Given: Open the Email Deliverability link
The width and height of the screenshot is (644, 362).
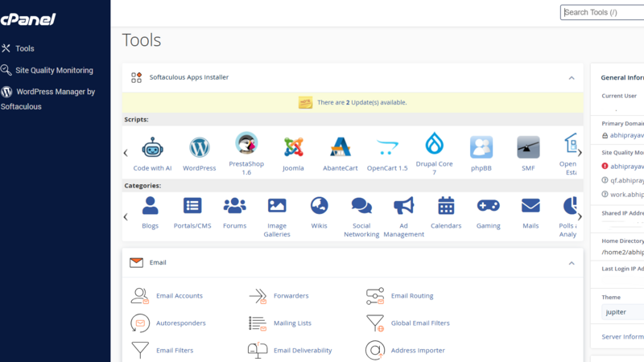Looking at the screenshot, I should coord(303,350).
